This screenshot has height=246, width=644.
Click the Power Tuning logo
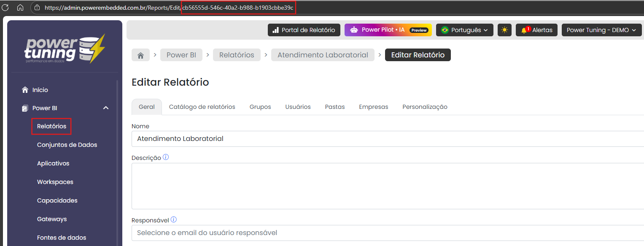coord(65,49)
